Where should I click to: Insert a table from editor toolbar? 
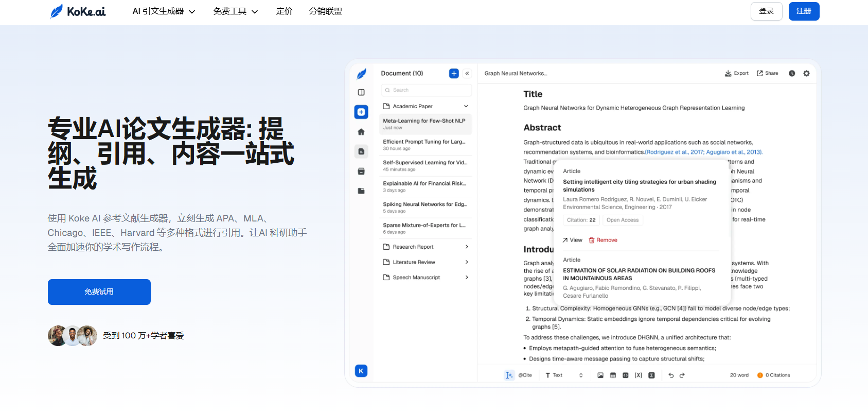tap(613, 375)
